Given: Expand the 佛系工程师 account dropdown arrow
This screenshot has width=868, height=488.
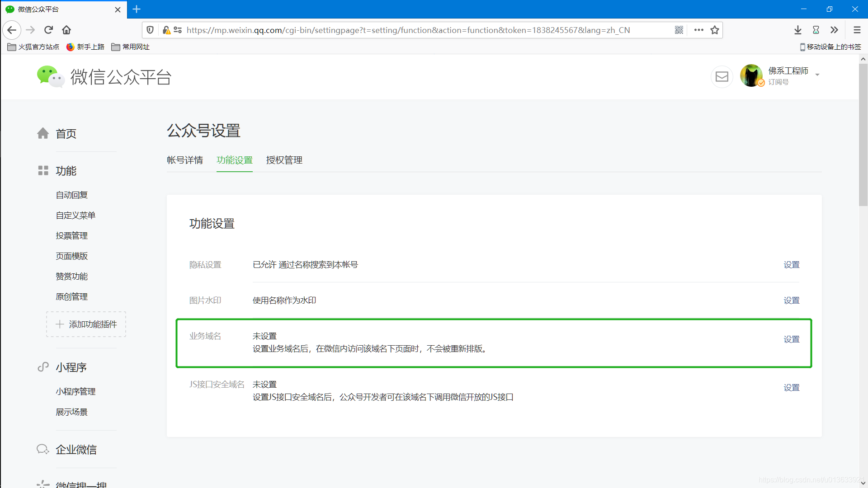Looking at the screenshot, I should pos(817,75).
